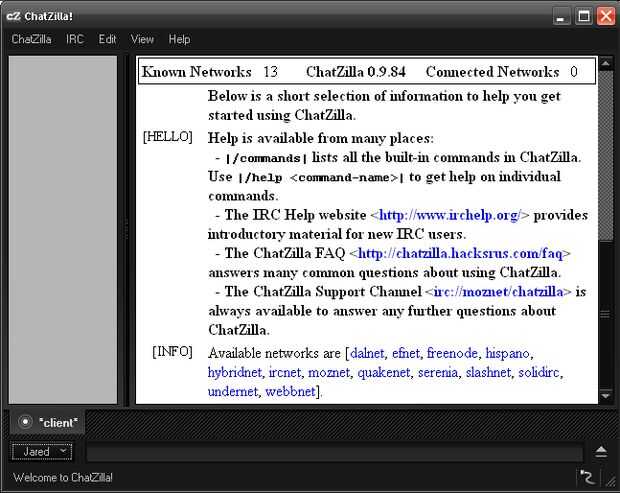This screenshot has width=620, height=493.
Task: Open the irchelp.org link
Action: (x=450, y=215)
